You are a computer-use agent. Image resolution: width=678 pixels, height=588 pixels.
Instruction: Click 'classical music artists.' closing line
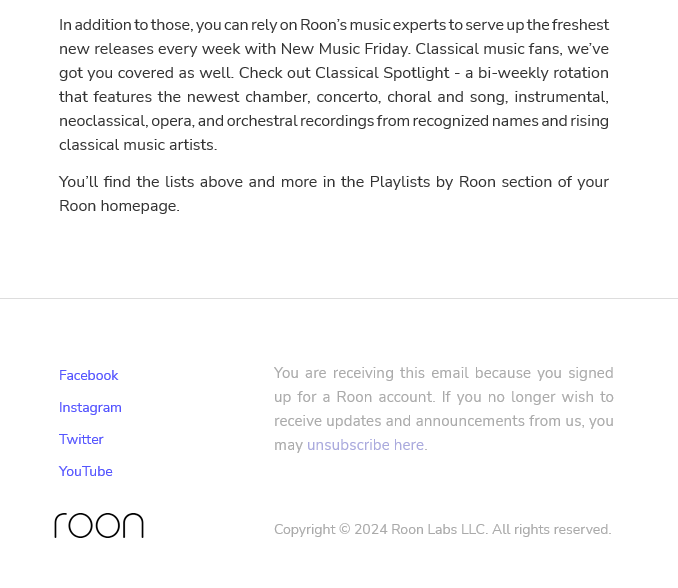pyautogui.click(x=138, y=145)
